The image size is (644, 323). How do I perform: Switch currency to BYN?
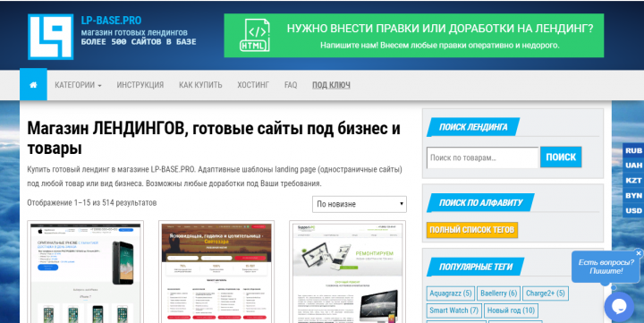(633, 196)
